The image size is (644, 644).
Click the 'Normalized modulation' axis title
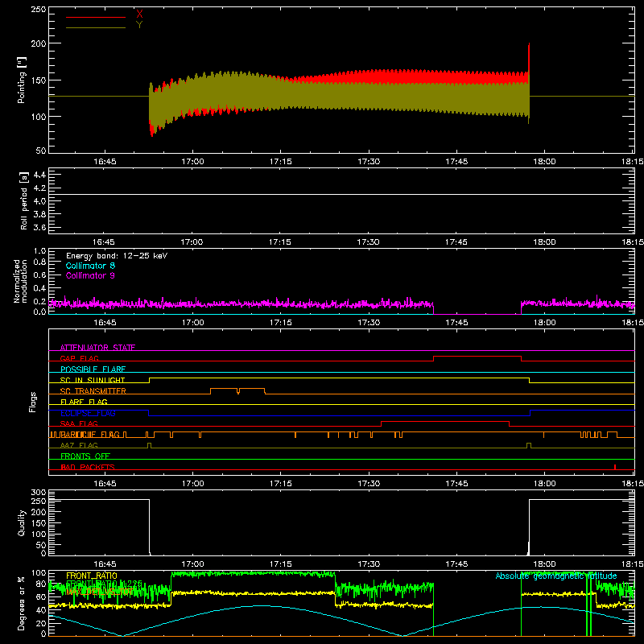pyautogui.click(x=20, y=281)
